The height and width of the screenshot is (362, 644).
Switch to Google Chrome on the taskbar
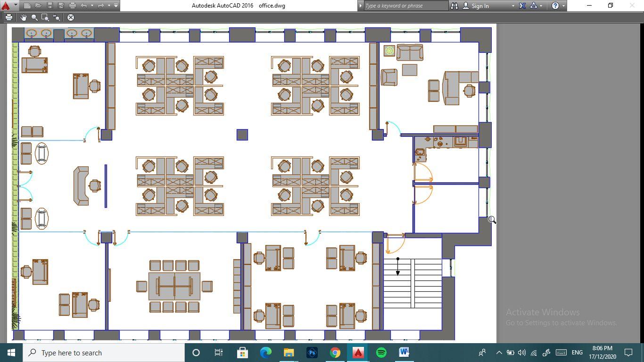(335, 353)
